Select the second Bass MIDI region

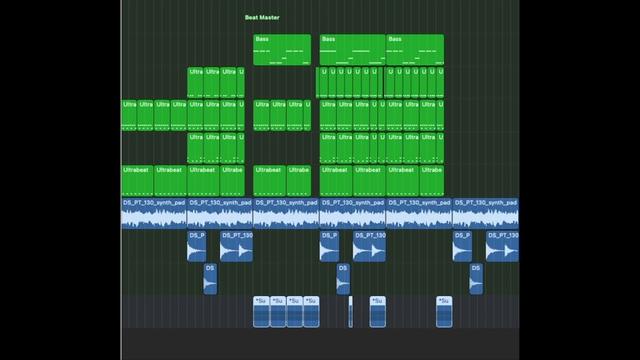coord(353,50)
